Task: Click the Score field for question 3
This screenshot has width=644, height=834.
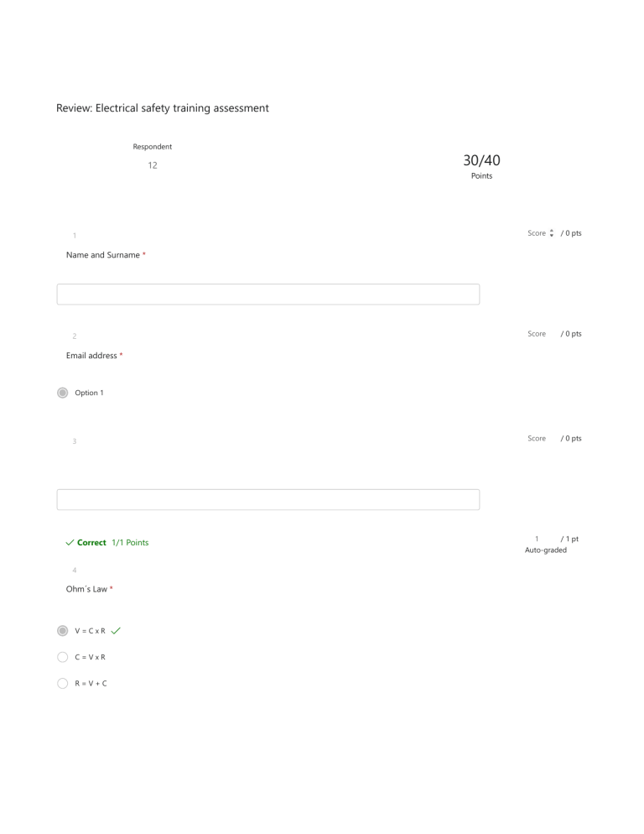Action: tap(537, 438)
